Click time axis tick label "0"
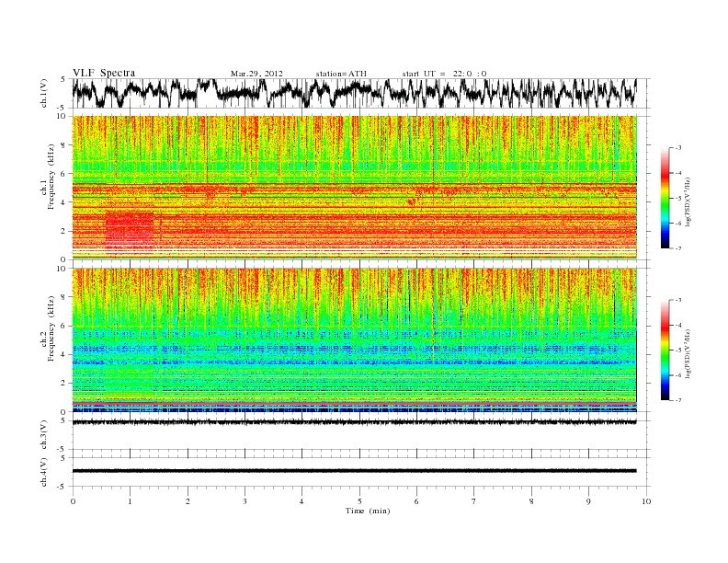This screenshot has height=563, width=728. (73, 501)
